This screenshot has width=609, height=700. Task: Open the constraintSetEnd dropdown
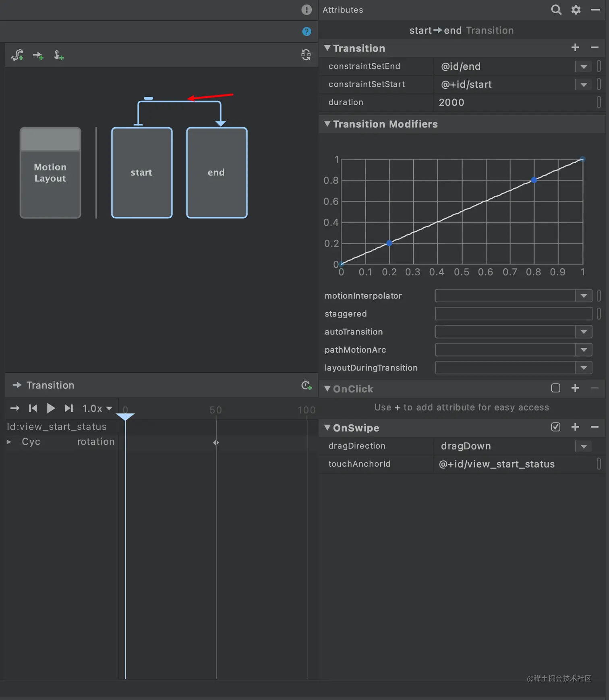click(x=584, y=66)
